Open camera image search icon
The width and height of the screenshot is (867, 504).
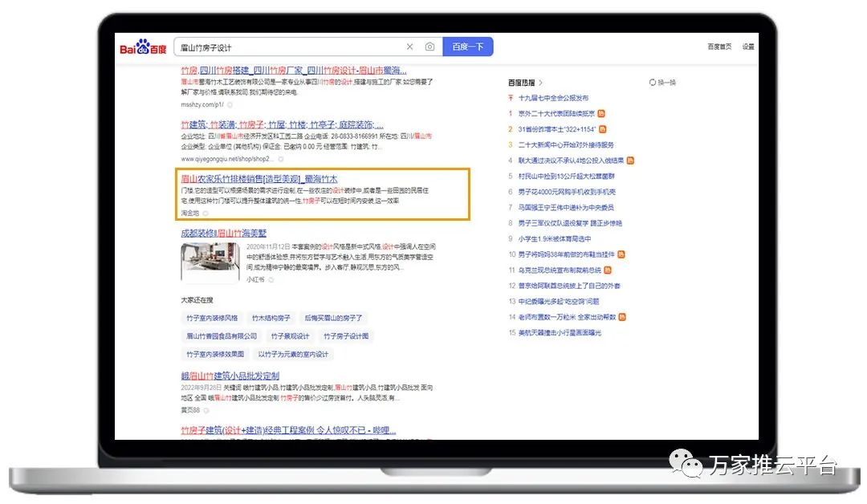(x=429, y=47)
